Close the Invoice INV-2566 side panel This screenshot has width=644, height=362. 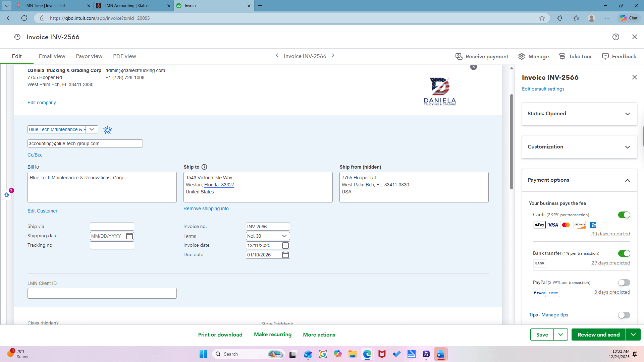pyautogui.click(x=635, y=77)
